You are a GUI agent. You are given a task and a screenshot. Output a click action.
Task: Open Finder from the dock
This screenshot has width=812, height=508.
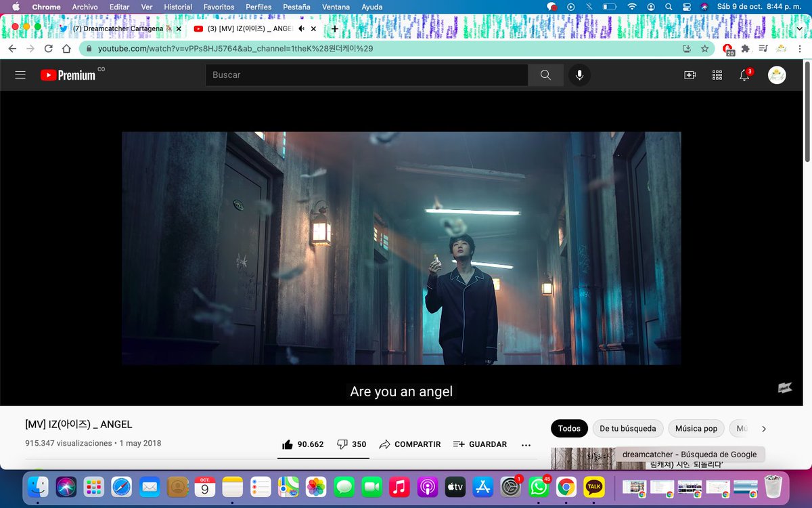point(38,486)
